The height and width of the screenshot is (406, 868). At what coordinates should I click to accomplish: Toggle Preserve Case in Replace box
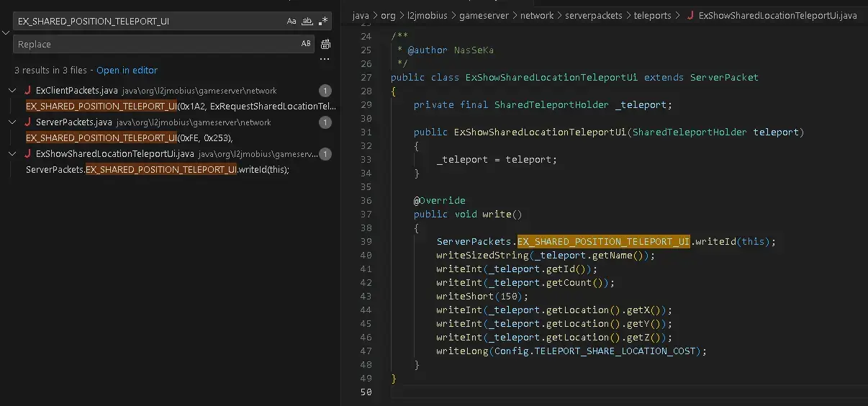(306, 44)
